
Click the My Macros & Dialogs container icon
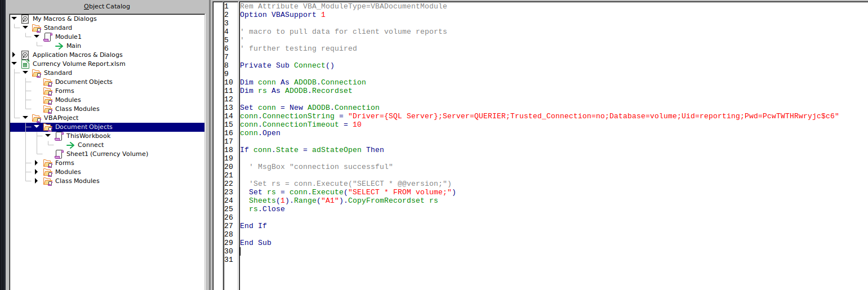pos(25,19)
